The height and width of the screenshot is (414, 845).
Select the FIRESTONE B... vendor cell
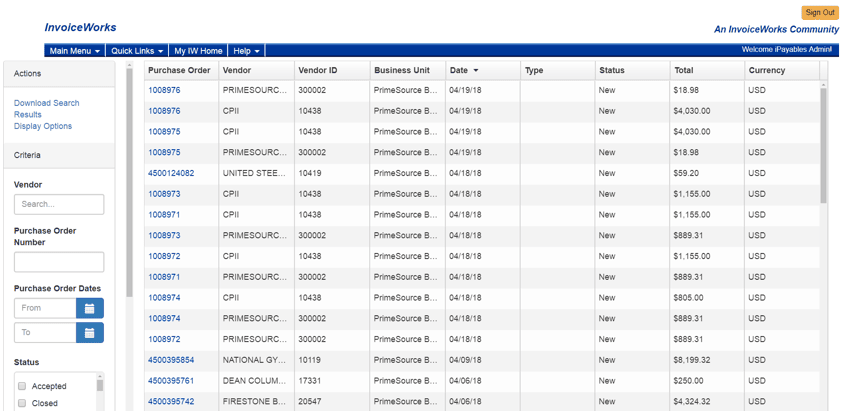coord(257,402)
